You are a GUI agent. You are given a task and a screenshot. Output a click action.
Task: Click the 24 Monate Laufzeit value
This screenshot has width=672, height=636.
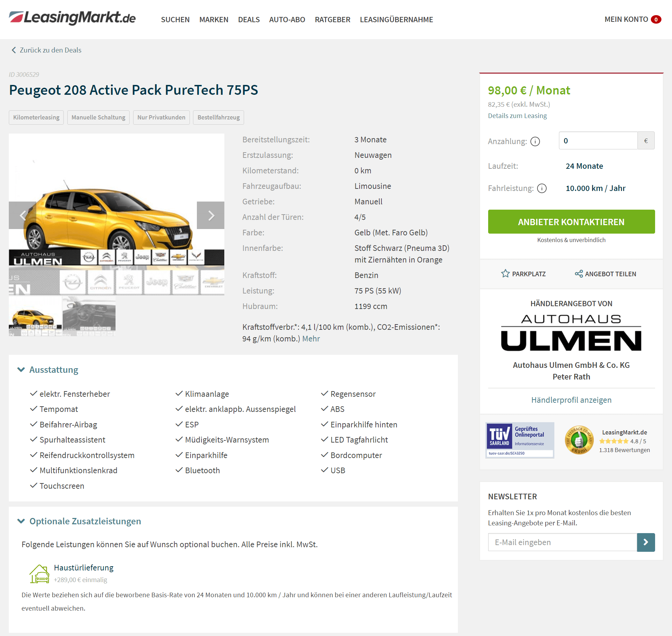584,166
